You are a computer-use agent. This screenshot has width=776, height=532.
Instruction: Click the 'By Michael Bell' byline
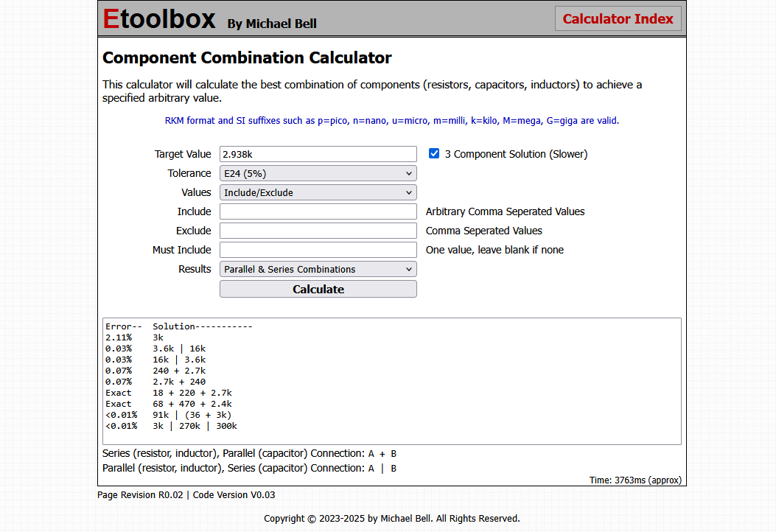(272, 24)
